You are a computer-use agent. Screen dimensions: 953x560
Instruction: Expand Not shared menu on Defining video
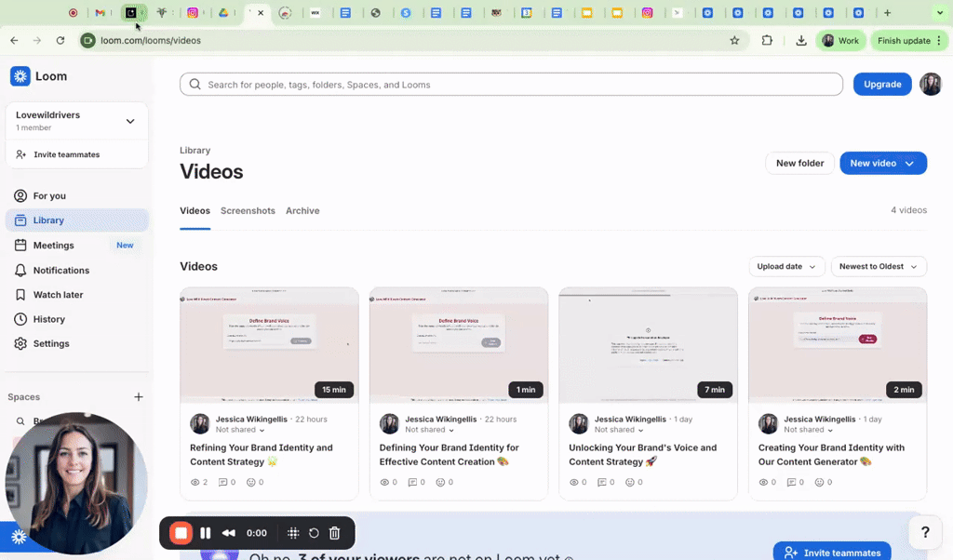[x=430, y=430]
